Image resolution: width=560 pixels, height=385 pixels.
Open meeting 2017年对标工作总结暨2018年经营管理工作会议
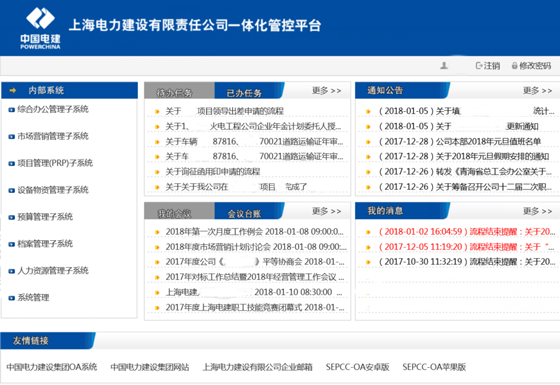pyautogui.click(x=255, y=277)
